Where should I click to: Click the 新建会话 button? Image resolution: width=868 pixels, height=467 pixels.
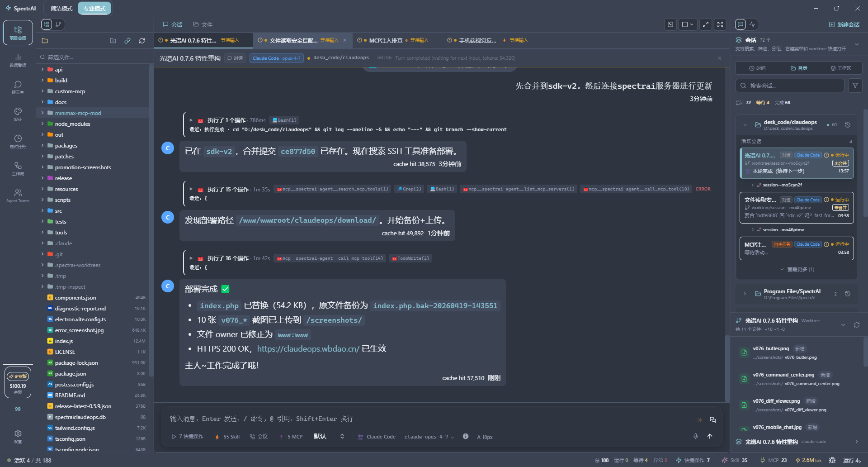849,24
